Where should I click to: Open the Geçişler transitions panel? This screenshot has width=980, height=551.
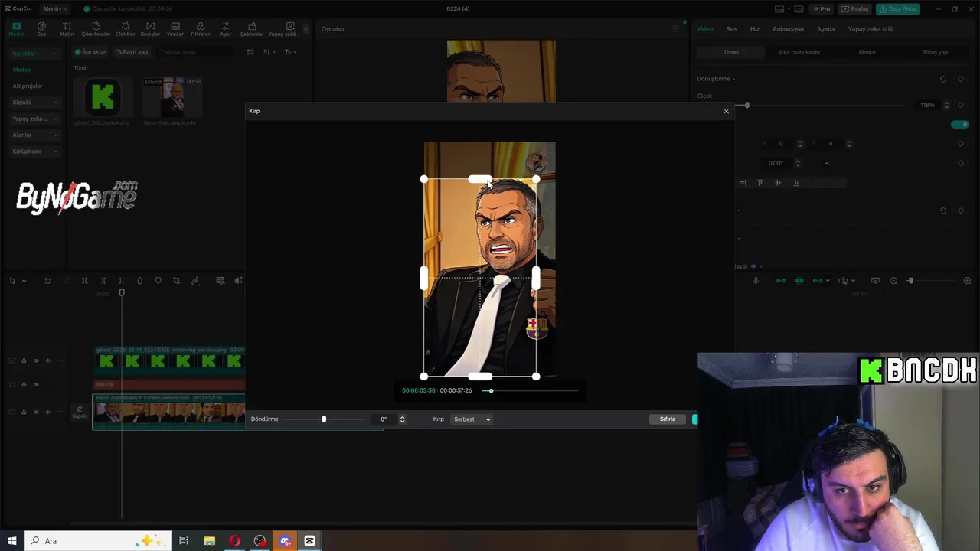click(150, 29)
